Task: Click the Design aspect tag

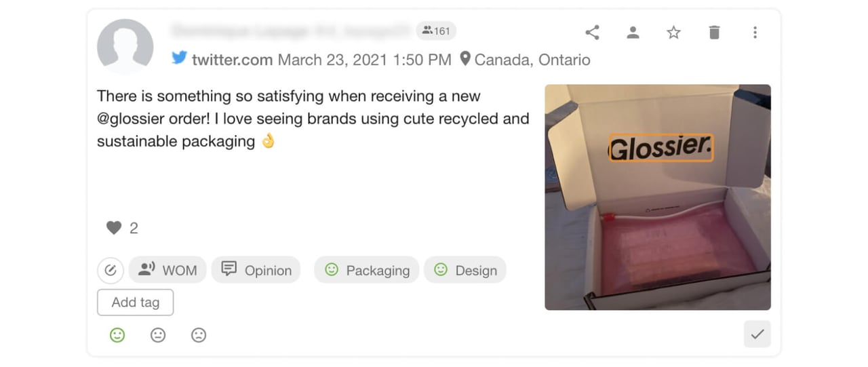Action: click(x=465, y=270)
